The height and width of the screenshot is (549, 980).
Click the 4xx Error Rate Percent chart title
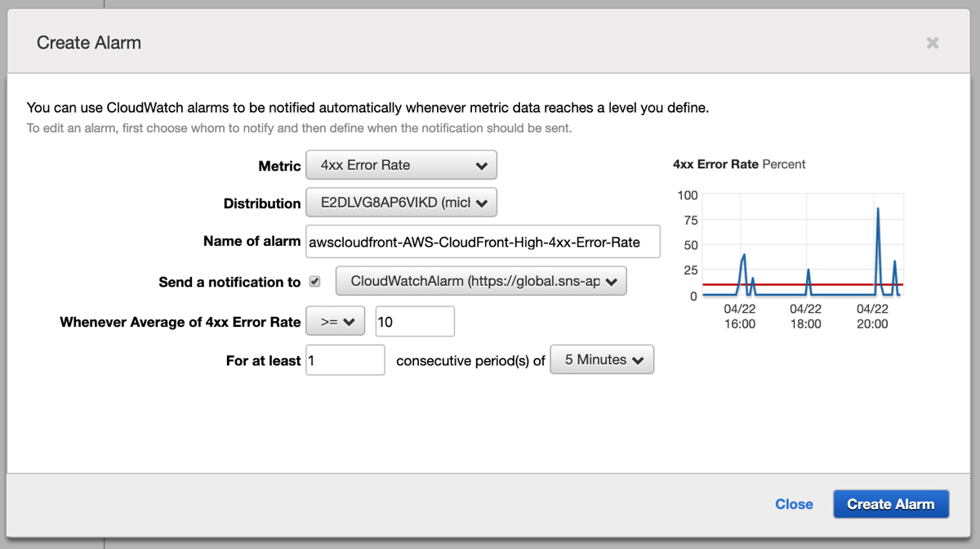738,163
